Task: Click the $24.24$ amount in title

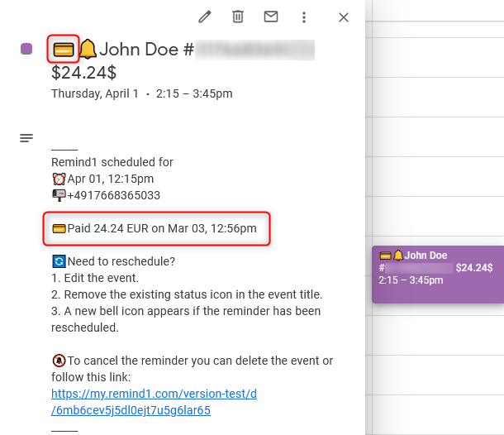Action: 84,73
